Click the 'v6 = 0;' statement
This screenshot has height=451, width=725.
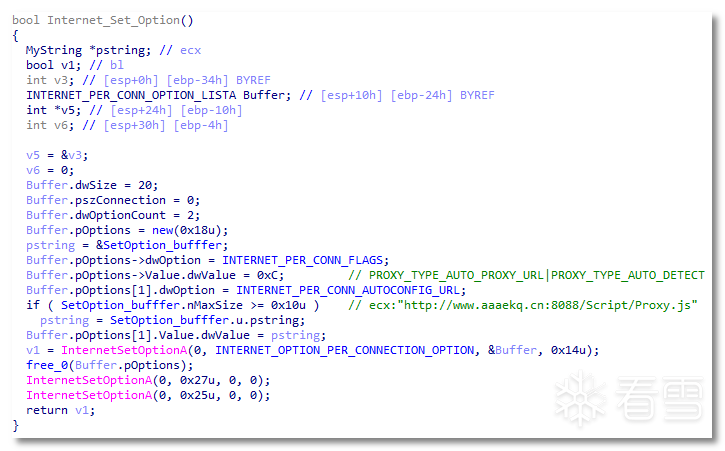click(x=50, y=170)
